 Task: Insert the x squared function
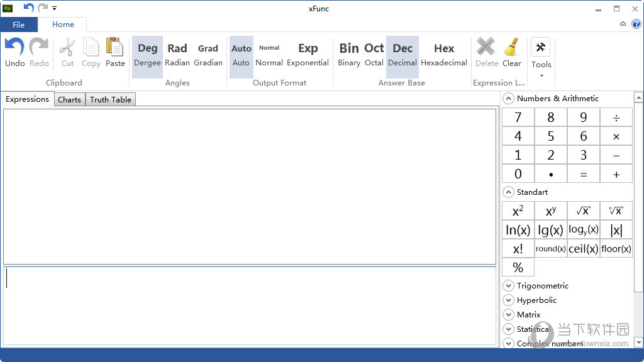[518, 211]
